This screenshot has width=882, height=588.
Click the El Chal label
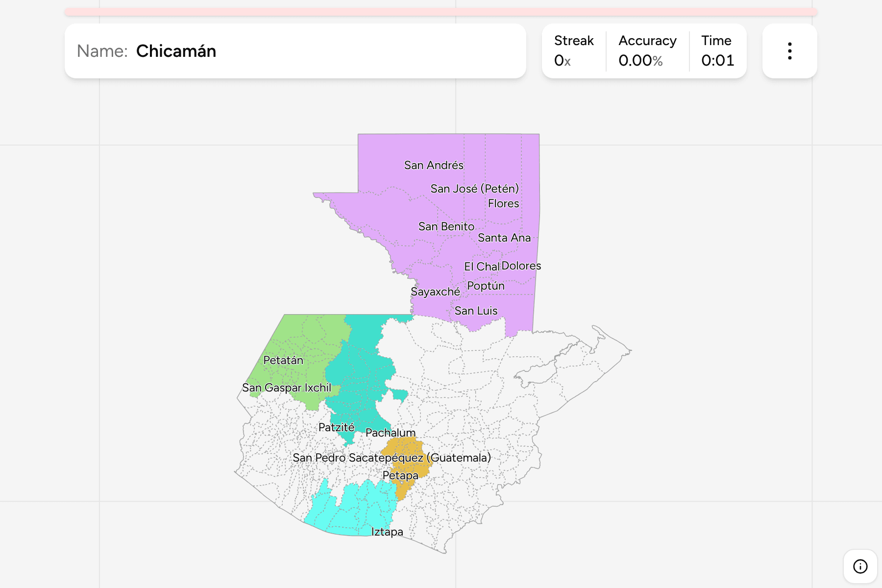tap(482, 267)
